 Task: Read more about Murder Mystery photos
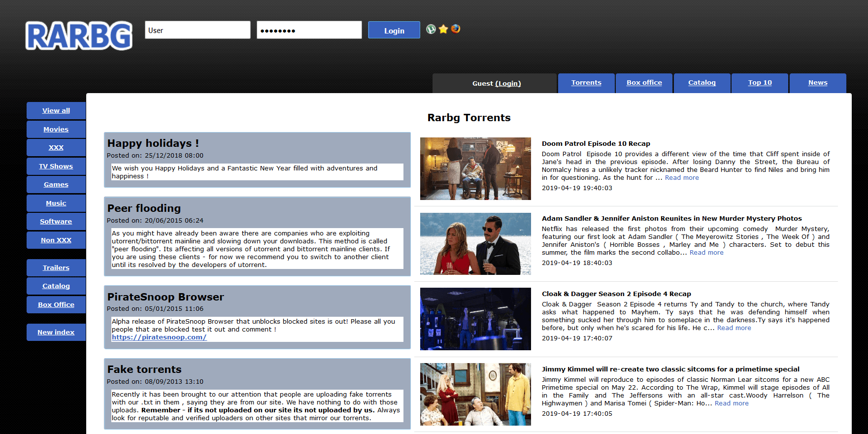[706, 253]
